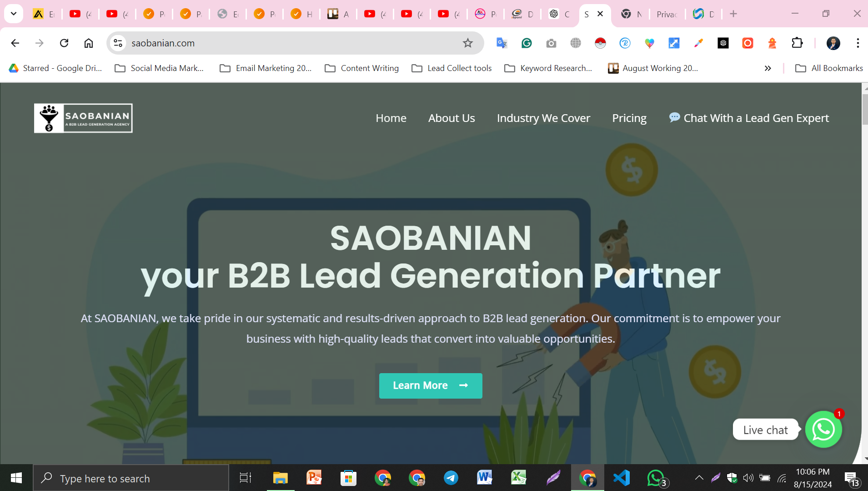This screenshot has height=491, width=868.
Task: Open WhatsApp desktop from the taskbar
Action: pyautogui.click(x=656, y=478)
